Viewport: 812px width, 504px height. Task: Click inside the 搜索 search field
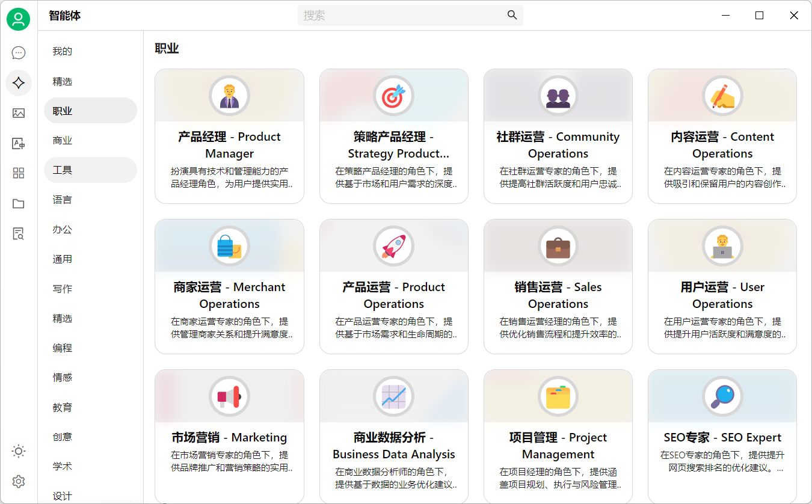tap(409, 15)
